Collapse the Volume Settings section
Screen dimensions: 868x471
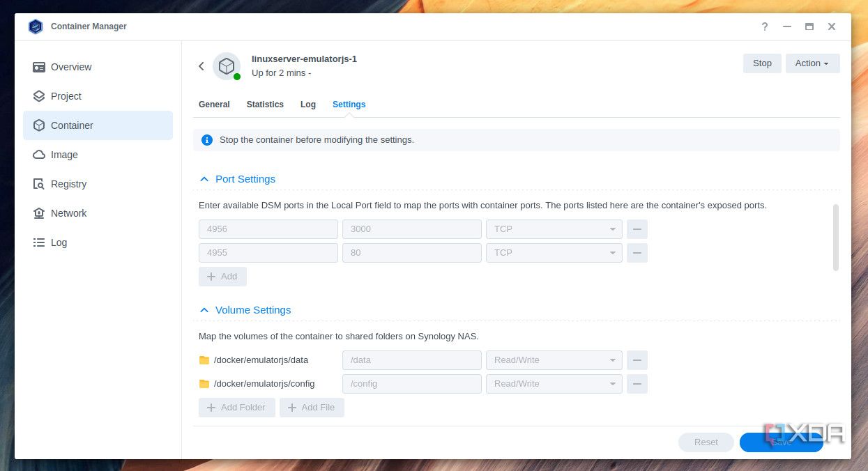pyautogui.click(x=204, y=310)
